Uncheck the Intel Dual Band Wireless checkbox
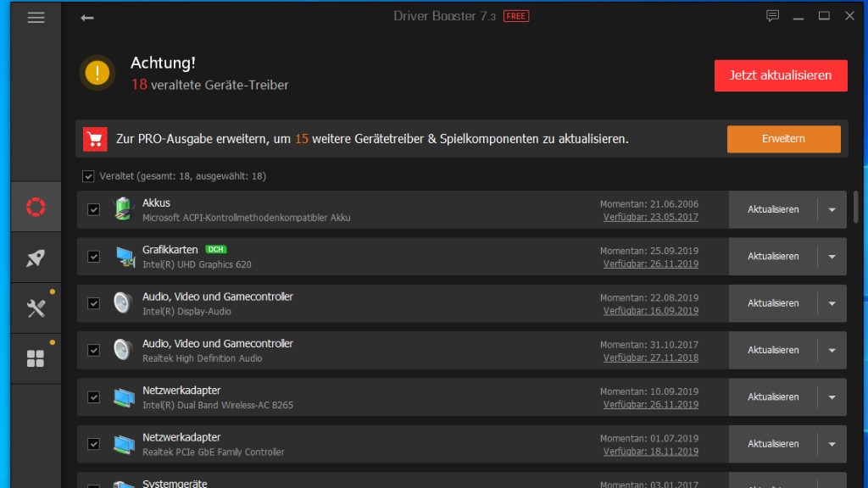The width and height of the screenshot is (868, 488). coord(93,397)
